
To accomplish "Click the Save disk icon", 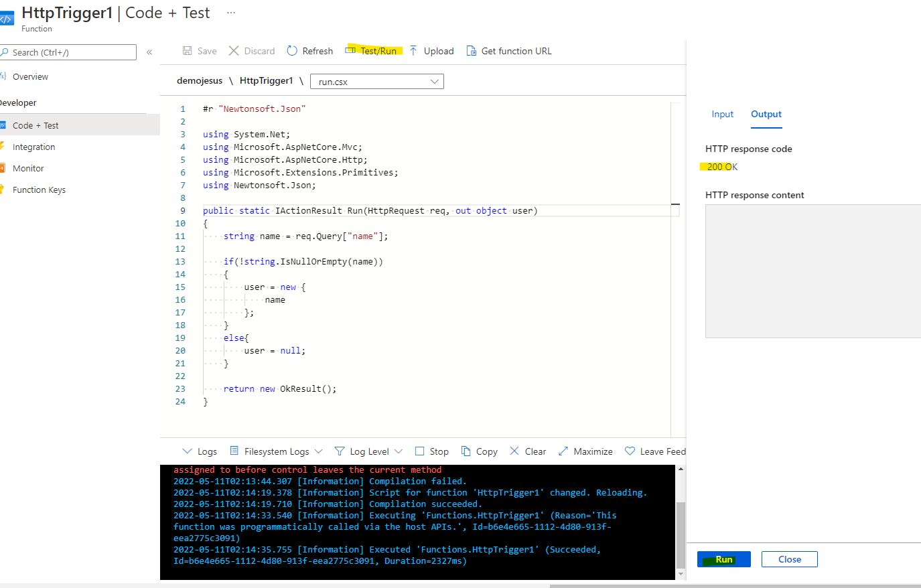I will pyautogui.click(x=188, y=51).
